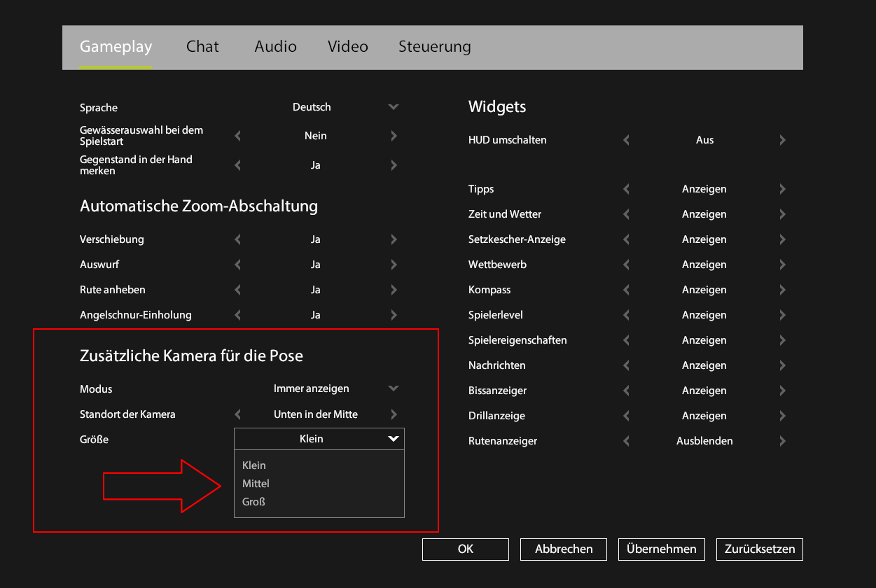Open the Steuerung tab
This screenshot has height=588, width=876.
coord(434,47)
